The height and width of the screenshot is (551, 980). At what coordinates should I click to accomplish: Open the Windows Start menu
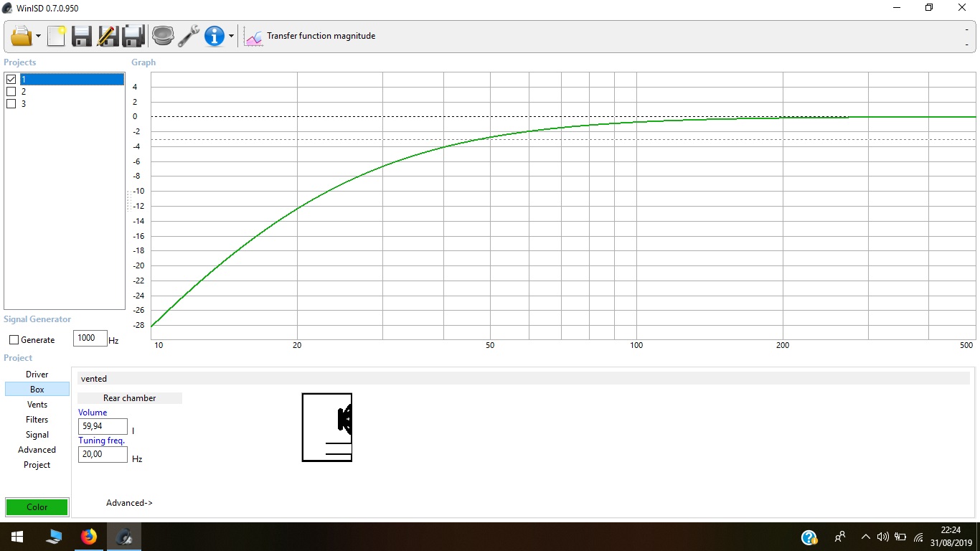[17, 537]
